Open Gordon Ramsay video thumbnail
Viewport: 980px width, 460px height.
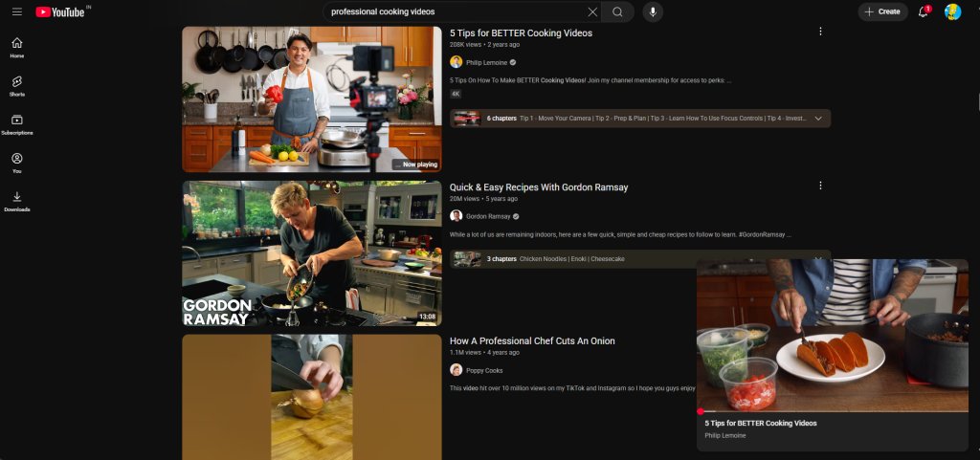312,253
